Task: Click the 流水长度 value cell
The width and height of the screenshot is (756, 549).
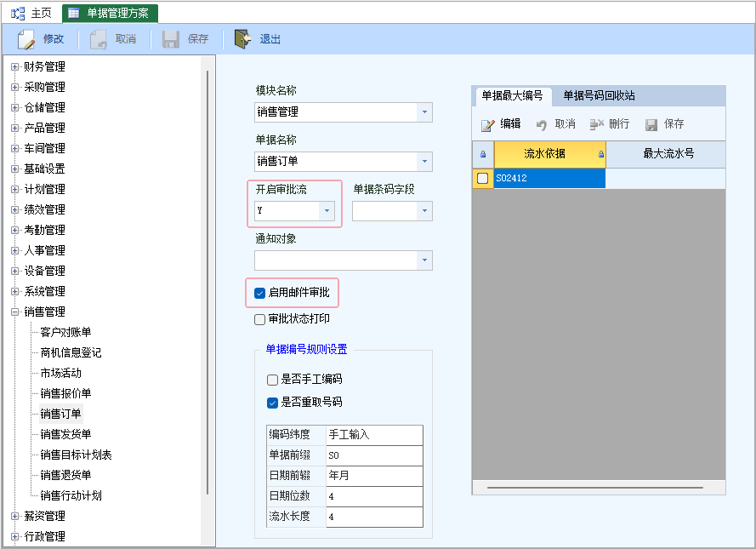Action: (375, 517)
